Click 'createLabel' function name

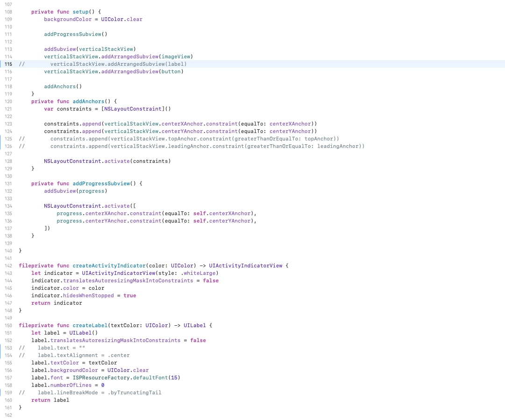click(90, 325)
